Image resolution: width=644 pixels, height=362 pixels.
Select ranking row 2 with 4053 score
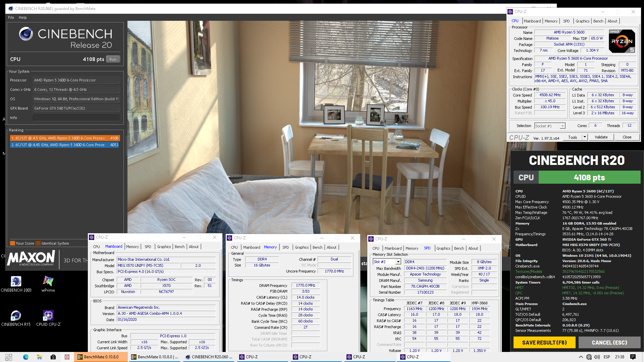point(64,145)
